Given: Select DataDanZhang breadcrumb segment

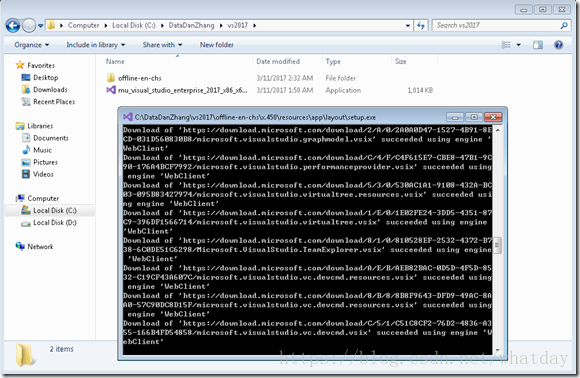Looking at the screenshot, I should point(191,25).
